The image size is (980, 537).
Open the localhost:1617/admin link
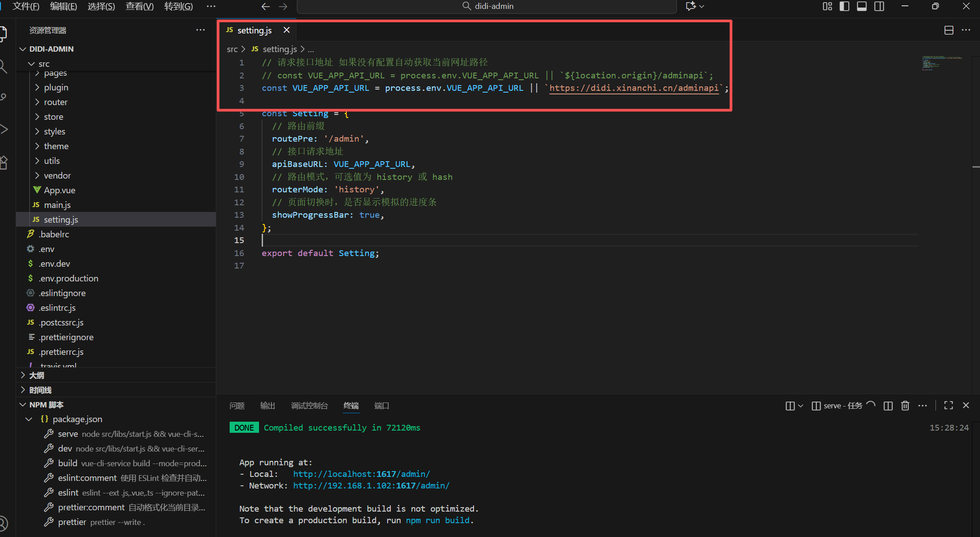361,474
